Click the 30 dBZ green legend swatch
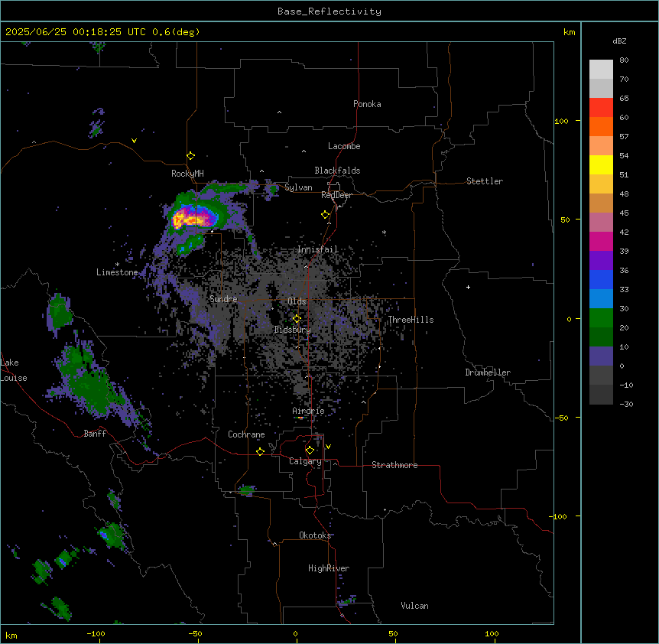659x644 pixels. 601,318
